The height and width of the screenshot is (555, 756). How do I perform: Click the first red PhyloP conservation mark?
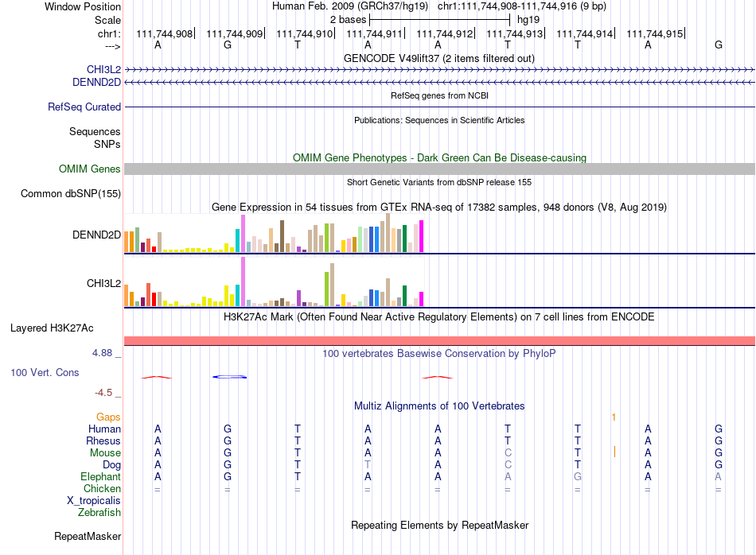pyautogui.click(x=156, y=377)
